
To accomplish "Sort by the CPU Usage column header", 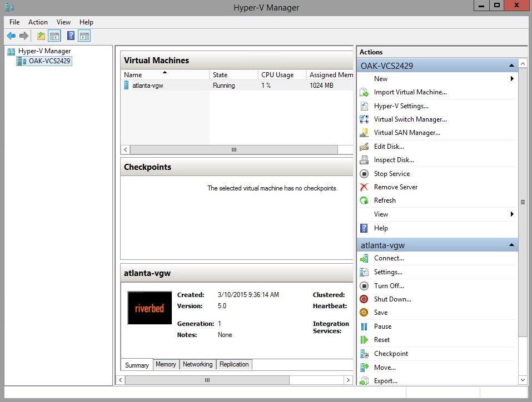I will point(282,75).
